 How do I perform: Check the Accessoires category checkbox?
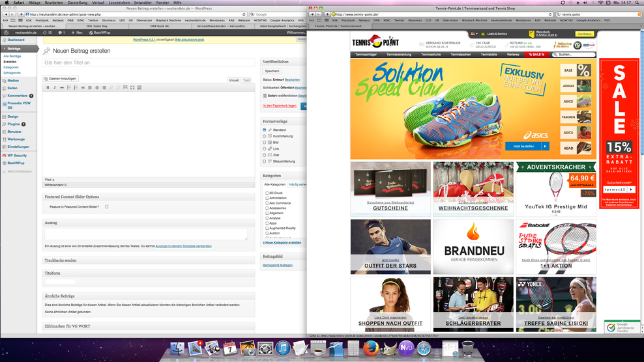pyautogui.click(x=267, y=208)
